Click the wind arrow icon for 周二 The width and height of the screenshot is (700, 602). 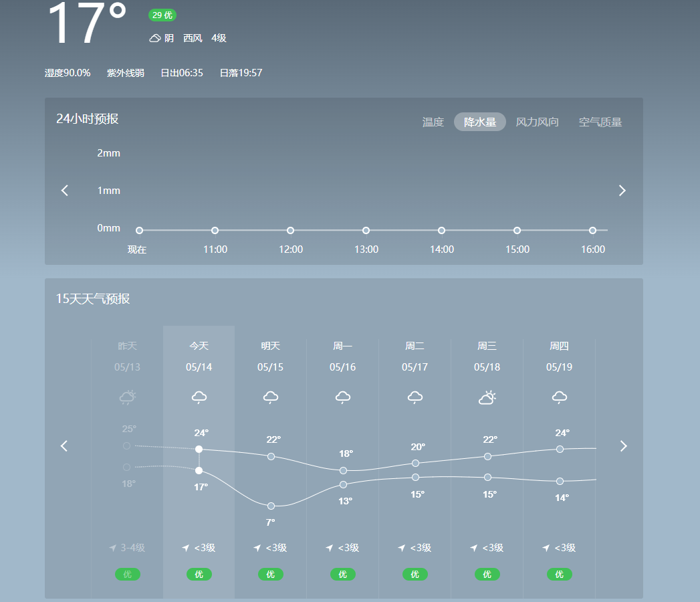click(402, 548)
